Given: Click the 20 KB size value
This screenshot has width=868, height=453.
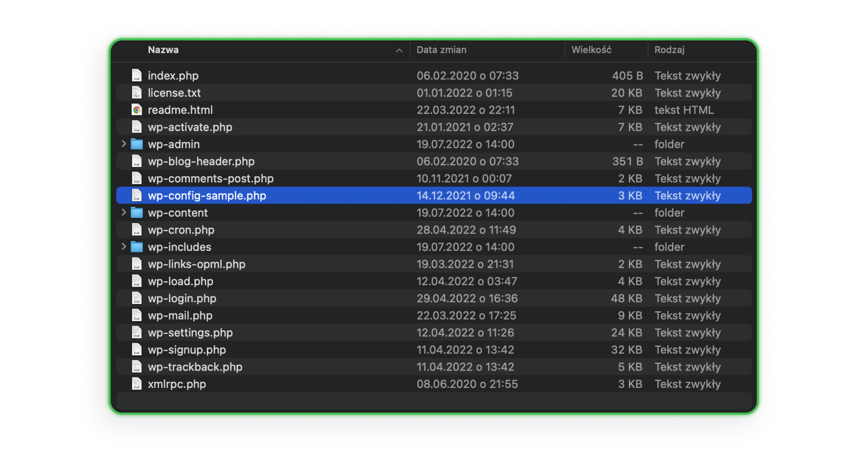Looking at the screenshot, I should pos(627,93).
